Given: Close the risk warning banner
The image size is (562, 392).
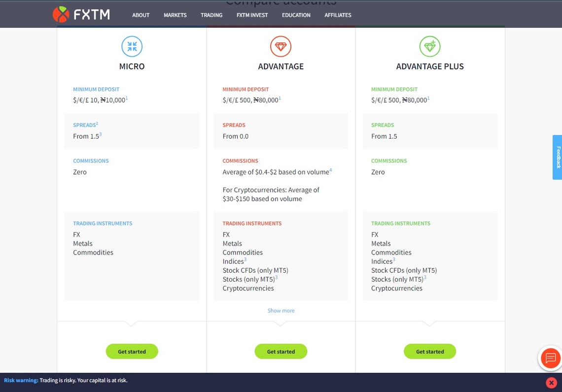Looking at the screenshot, I should 551,383.
